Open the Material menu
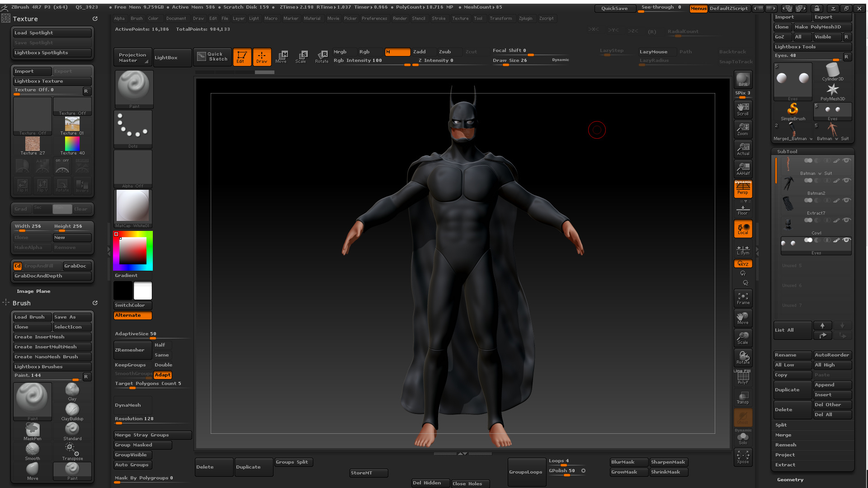Viewport: 868px width, 488px height. (312, 19)
